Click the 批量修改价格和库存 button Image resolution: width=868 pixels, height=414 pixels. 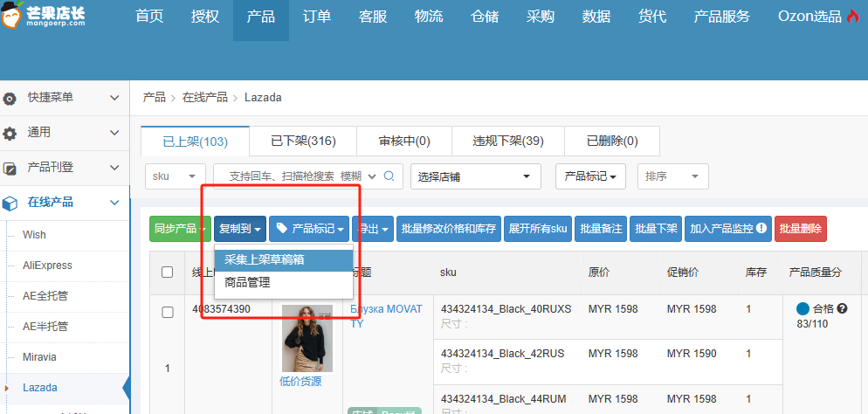tap(448, 229)
